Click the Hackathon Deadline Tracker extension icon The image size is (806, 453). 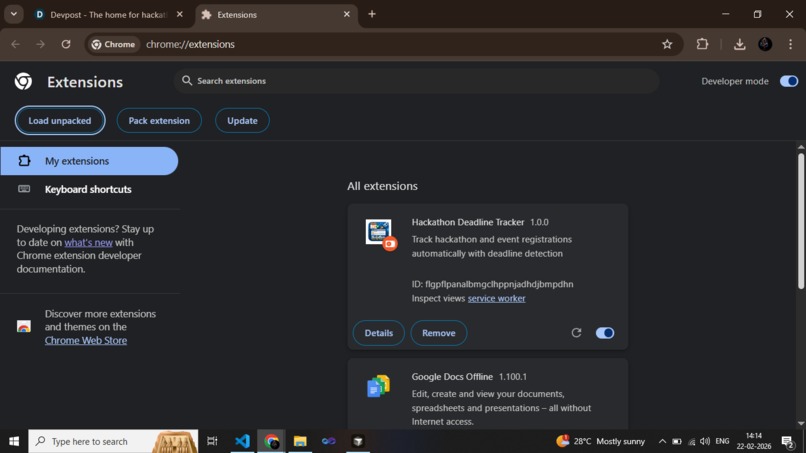pyautogui.click(x=381, y=234)
